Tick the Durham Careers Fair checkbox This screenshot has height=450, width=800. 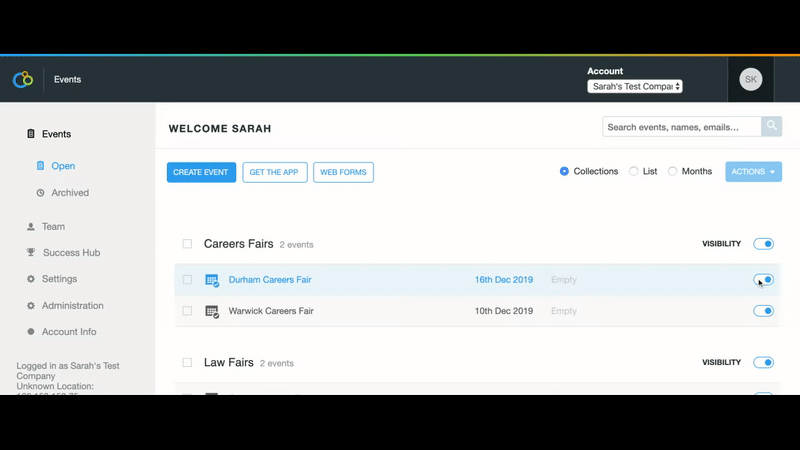pos(187,280)
